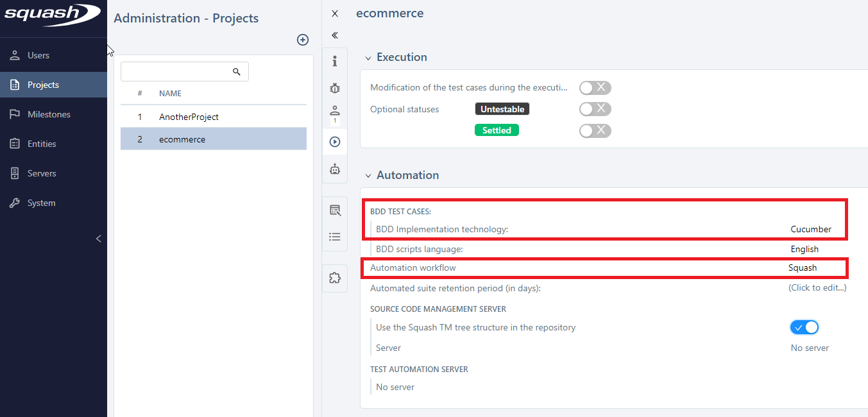This screenshot has width=868, height=417.
Task: Click the search magnifier icon
Action: pyautogui.click(x=237, y=72)
